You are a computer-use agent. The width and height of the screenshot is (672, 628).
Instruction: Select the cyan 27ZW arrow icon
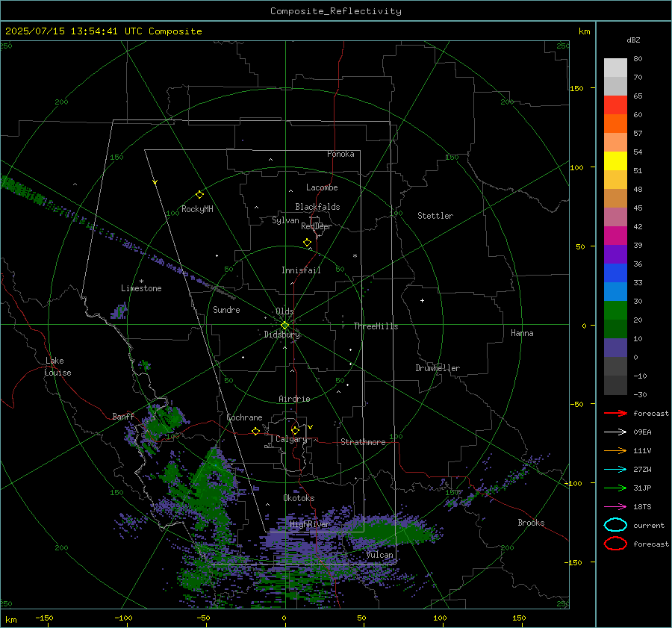click(x=615, y=470)
